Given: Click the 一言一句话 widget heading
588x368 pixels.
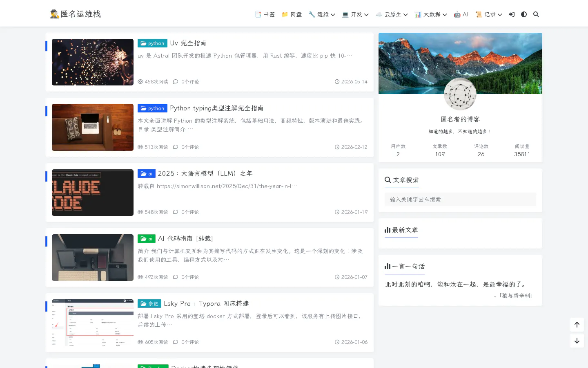Looking at the screenshot, I should [x=405, y=266].
